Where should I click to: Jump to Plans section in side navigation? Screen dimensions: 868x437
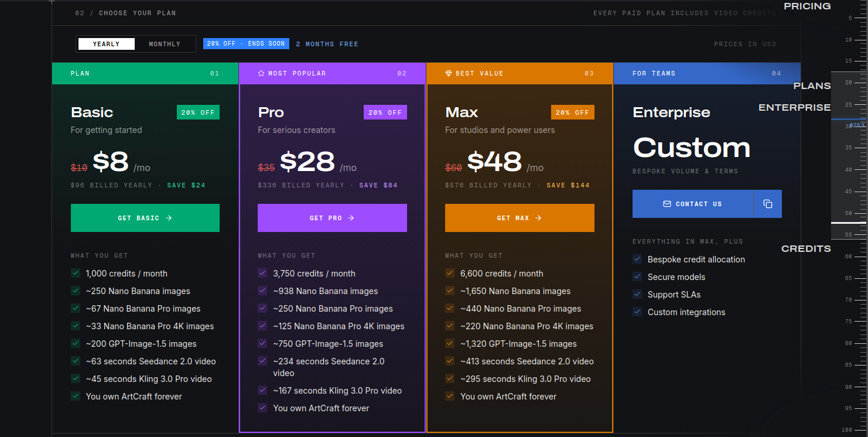click(x=812, y=86)
